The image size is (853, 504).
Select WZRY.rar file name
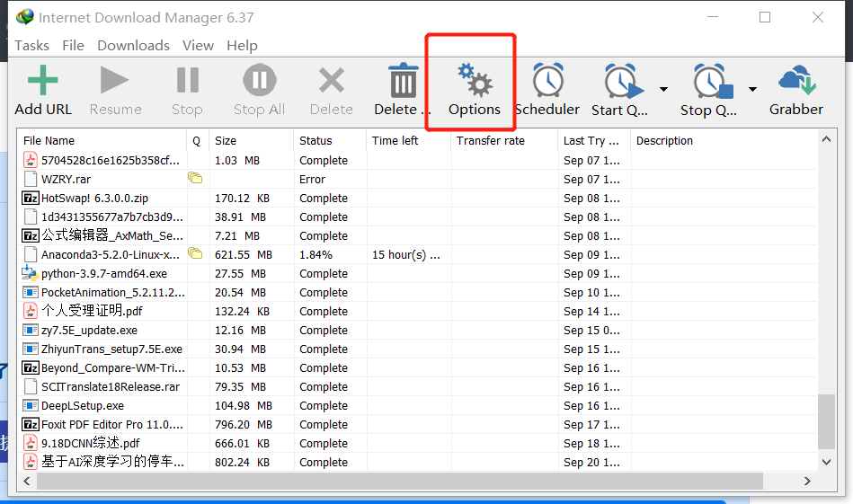point(66,180)
